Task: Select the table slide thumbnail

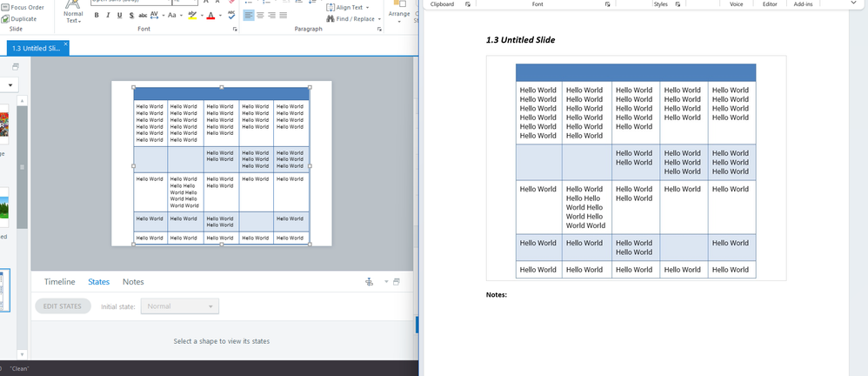Action: pyautogui.click(x=4, y=291)
